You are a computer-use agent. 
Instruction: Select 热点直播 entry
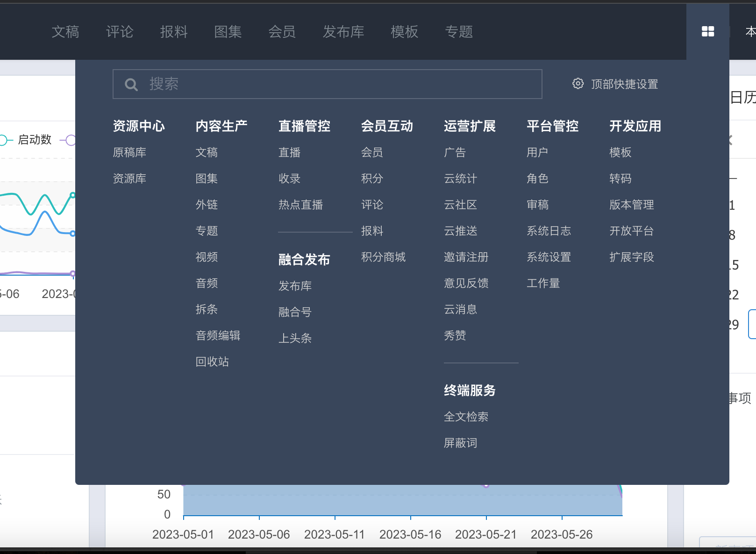300,205
